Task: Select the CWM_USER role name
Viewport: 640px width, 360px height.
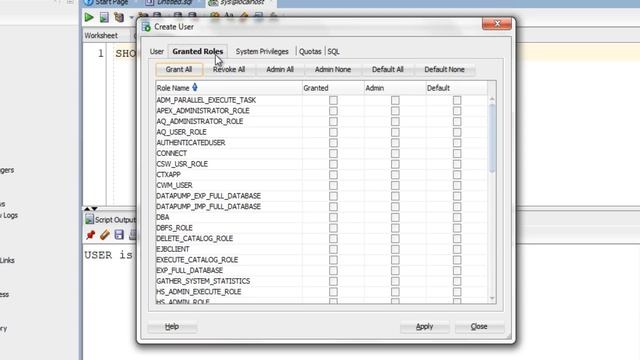Action: [174, 185]
